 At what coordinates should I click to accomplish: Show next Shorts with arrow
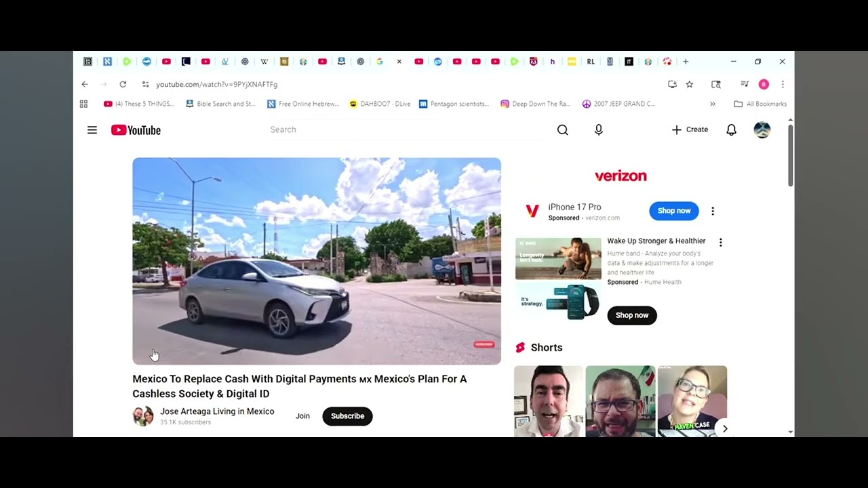pyautogui.click(x=725, y=428)
